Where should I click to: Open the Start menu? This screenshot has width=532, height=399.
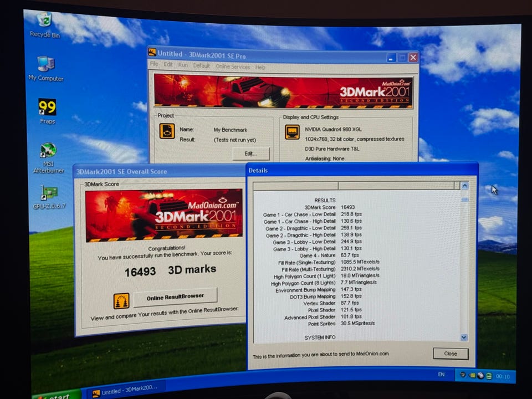tap(56, 395)
